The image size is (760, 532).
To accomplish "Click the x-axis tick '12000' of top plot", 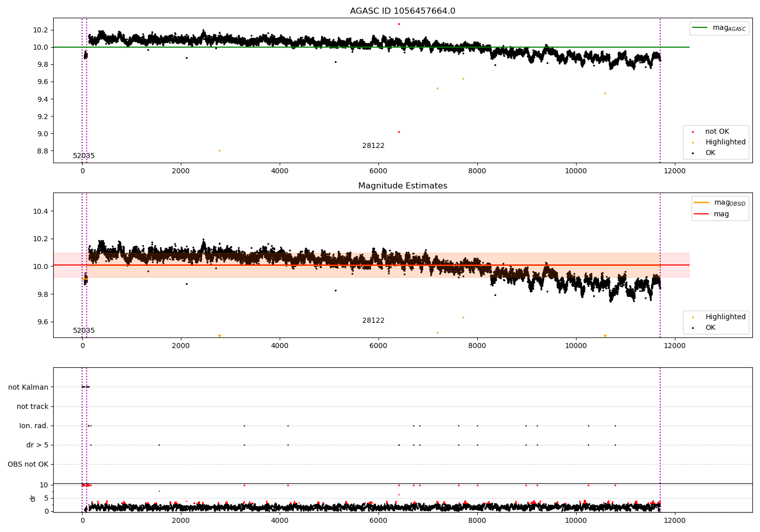I will click(x=675, y=171).
